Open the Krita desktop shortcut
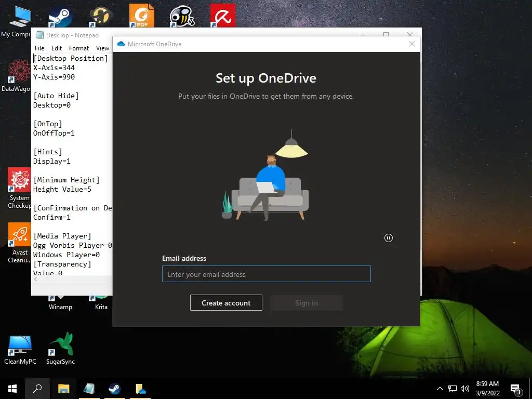This screenshot has height=399, width=532. click(x=101, y=303)
